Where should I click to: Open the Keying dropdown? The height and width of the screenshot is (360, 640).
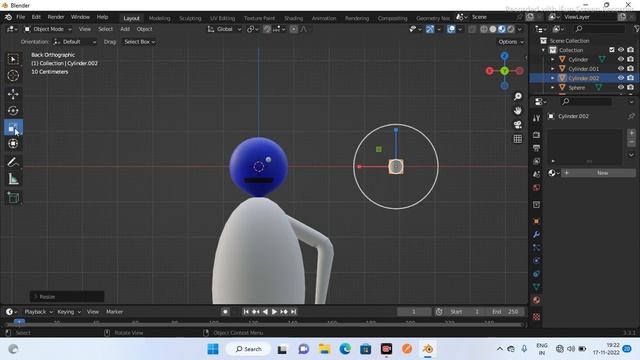[x=69, y=311]
